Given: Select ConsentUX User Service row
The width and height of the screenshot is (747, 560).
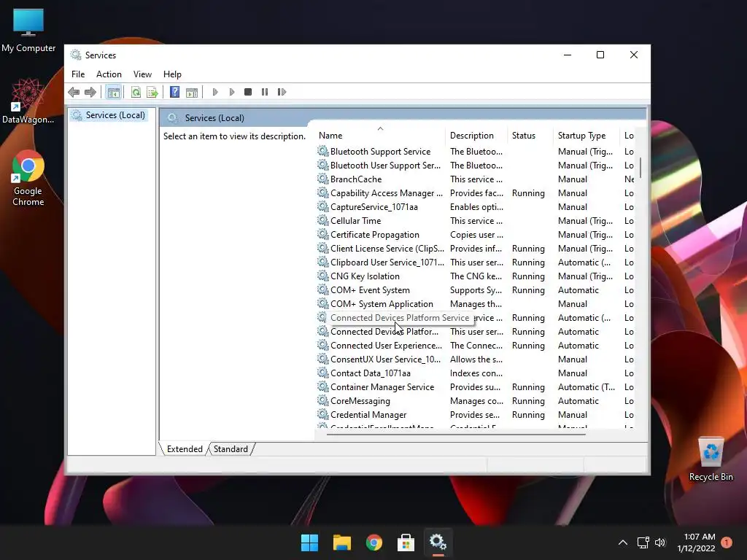Looking at the screenshot, I should (x=476, y=359).
